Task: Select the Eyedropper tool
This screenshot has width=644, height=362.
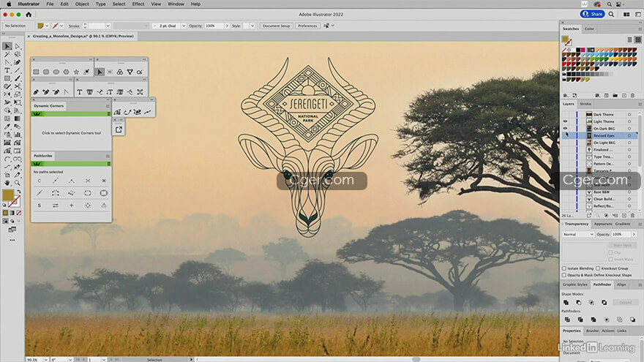Action: (x=7, y=127)
